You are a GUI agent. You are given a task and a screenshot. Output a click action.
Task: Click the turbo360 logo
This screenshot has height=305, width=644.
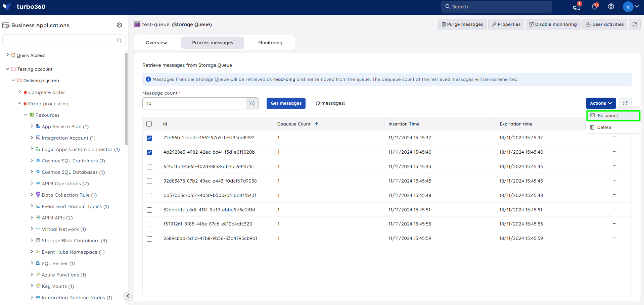24,7
